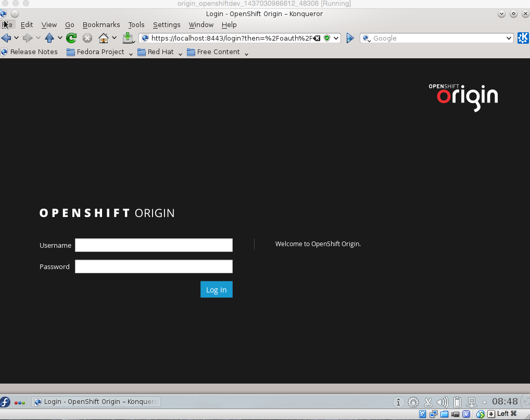Viewport: 530px width, 420px height.
Task: Open the Klipper scissors tray icon
Action: pyautogui.click(x=428, y=402)
